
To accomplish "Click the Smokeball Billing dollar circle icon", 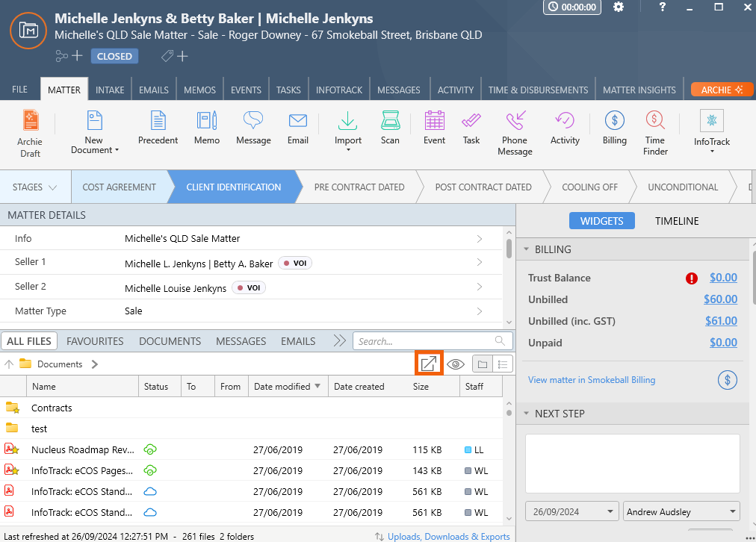I will (727, 380).
